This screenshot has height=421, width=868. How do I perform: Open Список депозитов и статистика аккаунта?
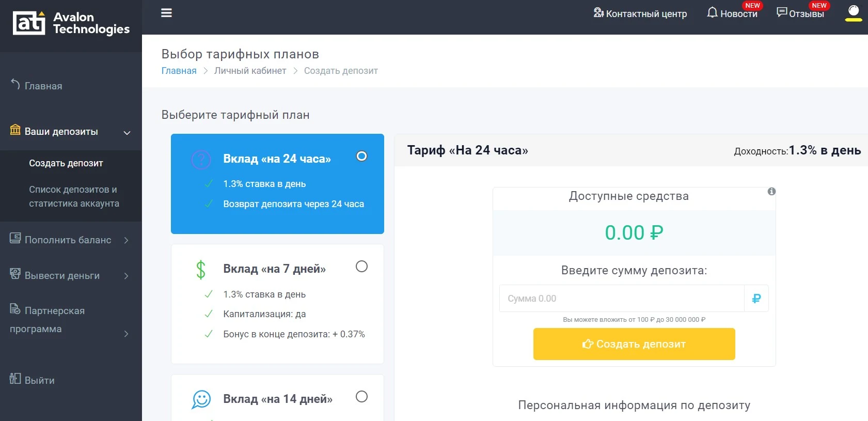click(x=74, y=196)
